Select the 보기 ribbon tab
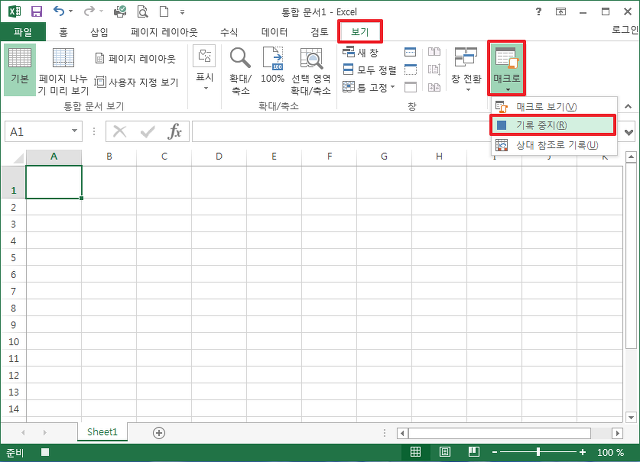Screen dimensions: 640x462 click(360, 32)
